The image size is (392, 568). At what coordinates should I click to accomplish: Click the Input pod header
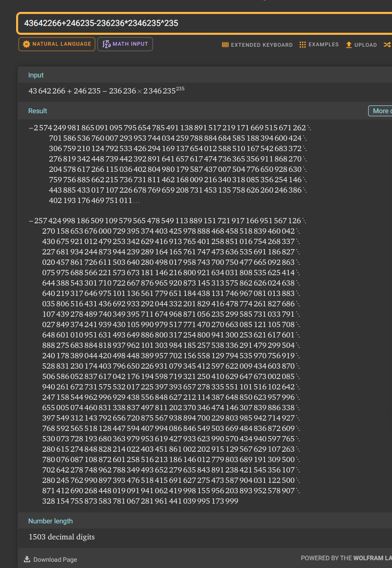pos(36,75)
